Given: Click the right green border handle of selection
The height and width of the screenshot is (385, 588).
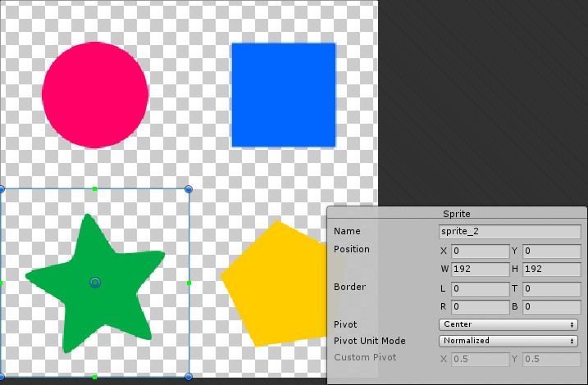Looking at the screenshot, I should pos(189,283).
